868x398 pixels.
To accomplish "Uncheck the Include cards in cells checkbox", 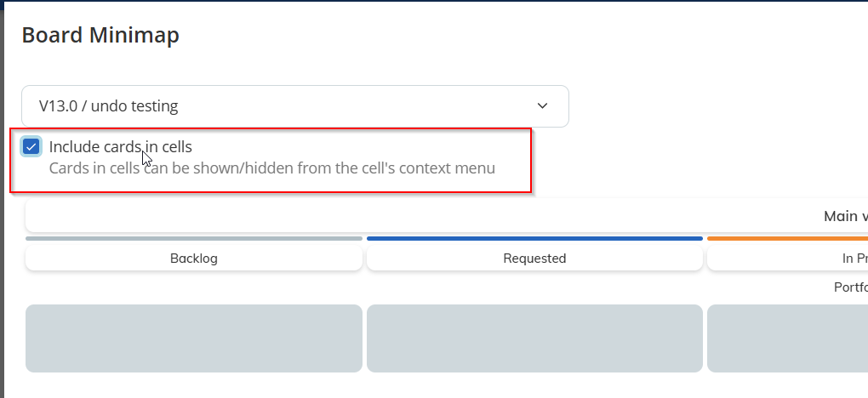I will click(x=31, y=147).
